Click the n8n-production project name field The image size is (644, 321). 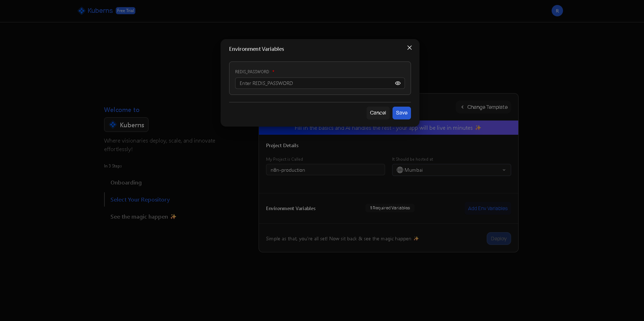pyautogui.click(x=325, y=170)
